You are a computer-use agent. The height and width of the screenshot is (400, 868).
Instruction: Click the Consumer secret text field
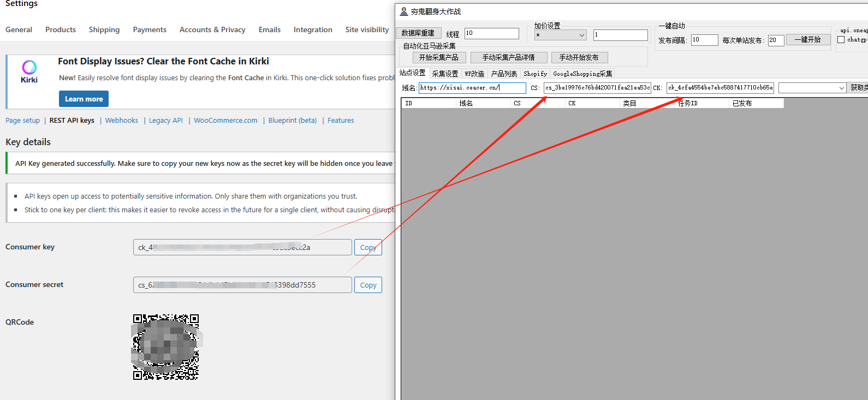pyautogui.click(x=242, y=285)
